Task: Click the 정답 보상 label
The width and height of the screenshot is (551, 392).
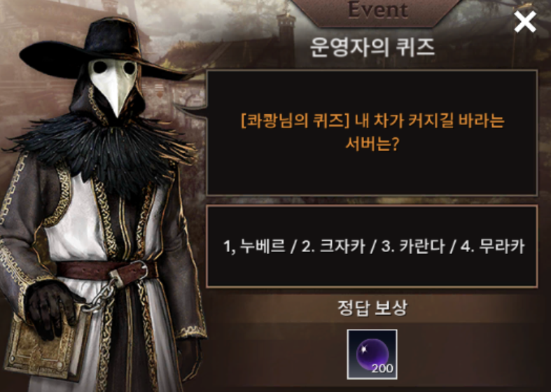Action: tap(372, 308)
